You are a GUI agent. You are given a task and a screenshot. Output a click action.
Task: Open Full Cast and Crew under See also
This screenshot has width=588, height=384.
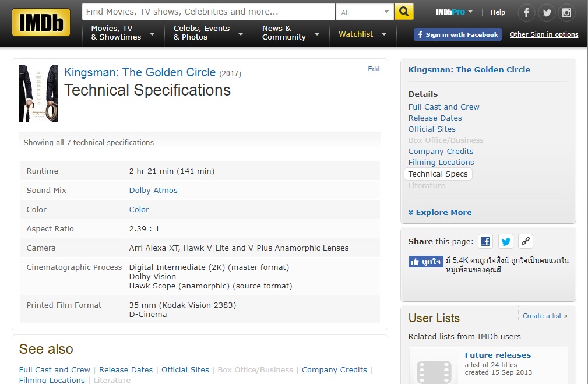(x=55, y=370)
